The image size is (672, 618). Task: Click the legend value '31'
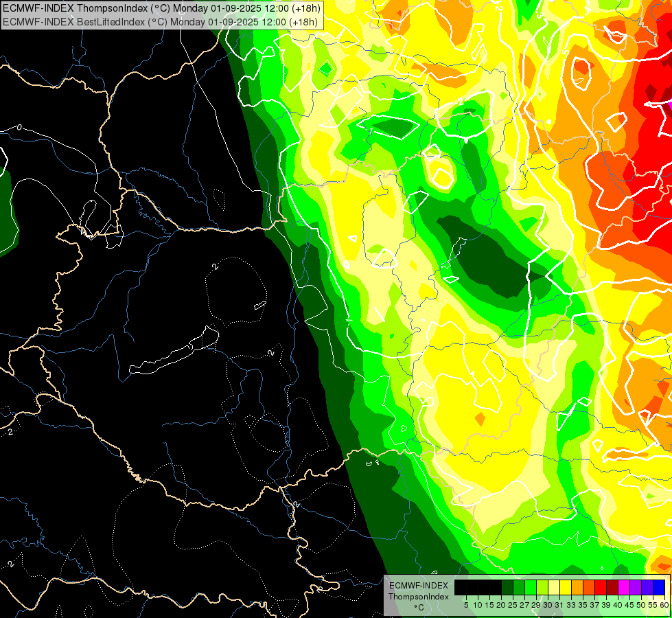pos(559,605)
